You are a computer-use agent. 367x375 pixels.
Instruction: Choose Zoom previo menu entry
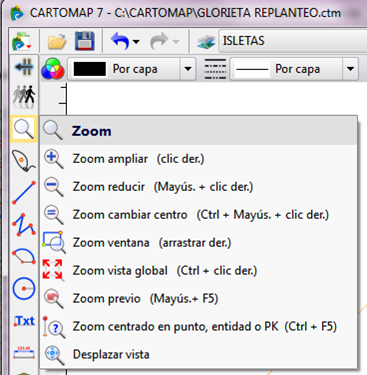(199, 298)
